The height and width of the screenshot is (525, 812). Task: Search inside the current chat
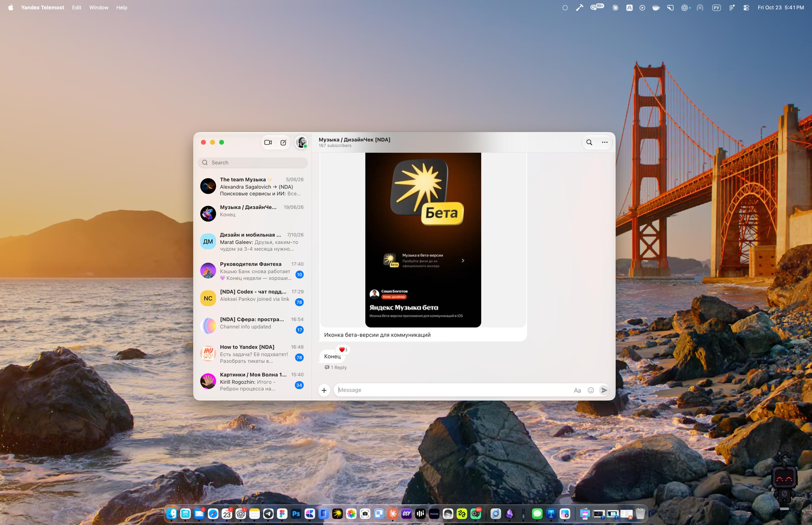tap(589, 142)
